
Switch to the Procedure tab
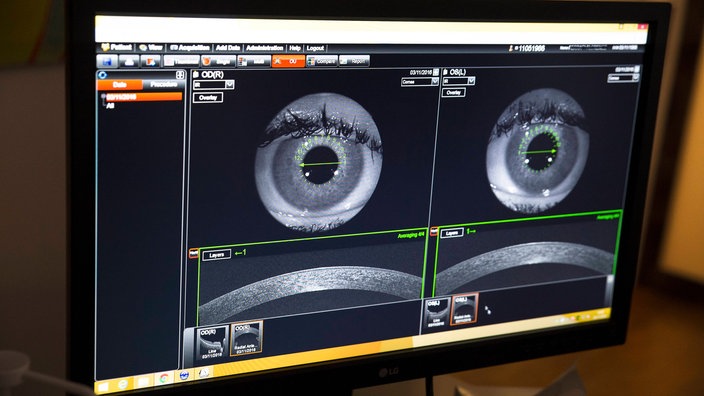tap(163, 84)
